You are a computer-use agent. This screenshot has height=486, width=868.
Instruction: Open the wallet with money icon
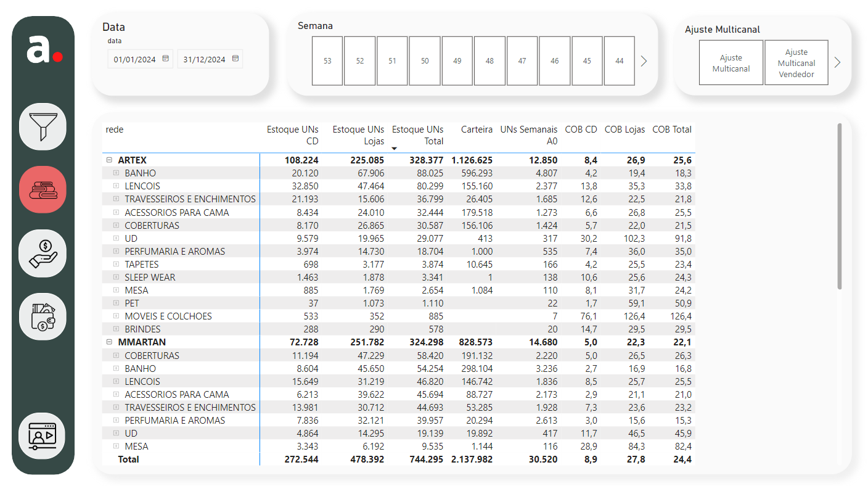pyautogui.click(x=43, y=316)
